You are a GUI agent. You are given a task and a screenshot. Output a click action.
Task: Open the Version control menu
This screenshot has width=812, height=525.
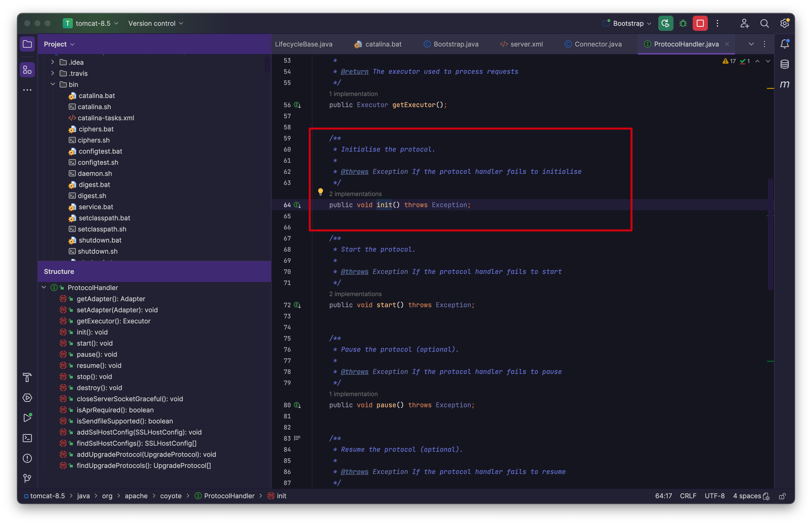click(x=155, y=23)
